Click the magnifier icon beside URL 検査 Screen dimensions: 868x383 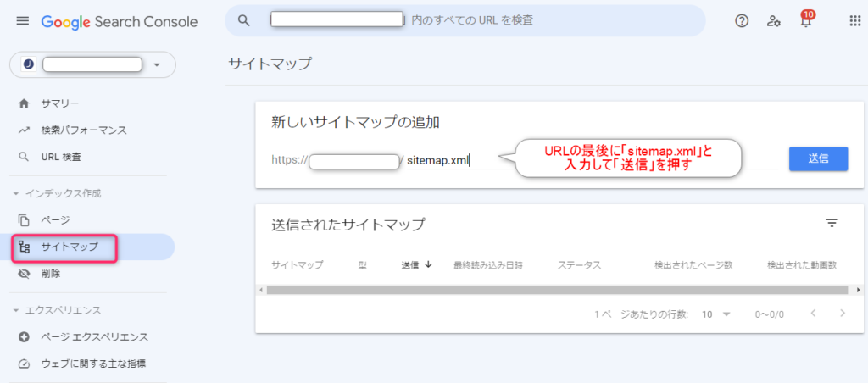tap(24, 158)
